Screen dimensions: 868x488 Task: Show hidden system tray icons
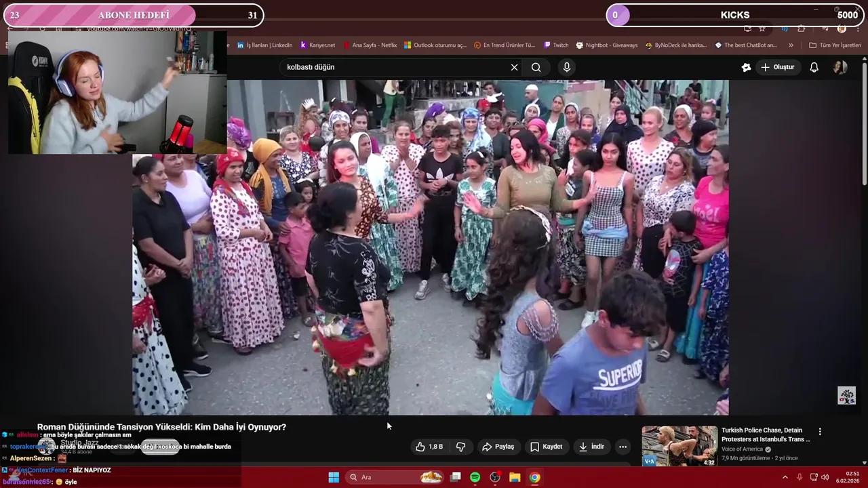click(785, 477)
